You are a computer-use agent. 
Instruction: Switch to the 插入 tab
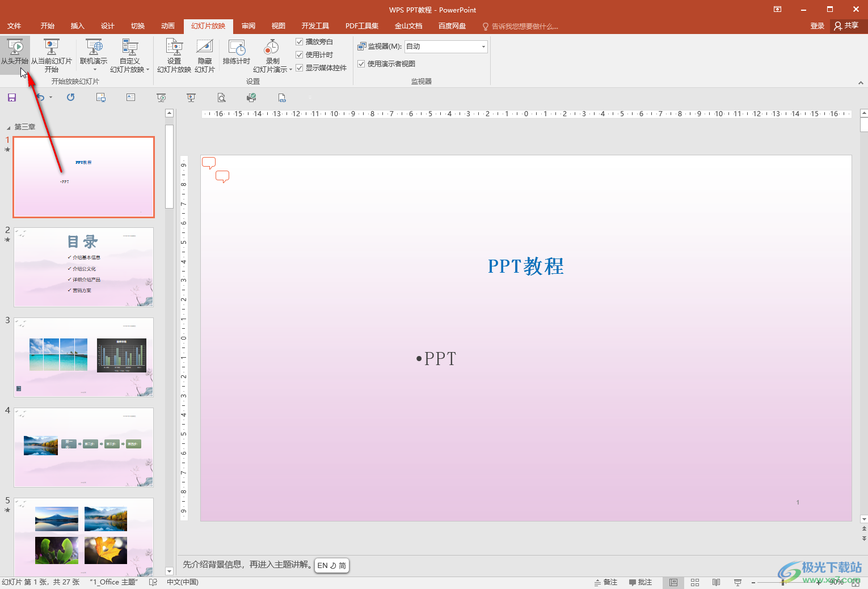[78, 26]
